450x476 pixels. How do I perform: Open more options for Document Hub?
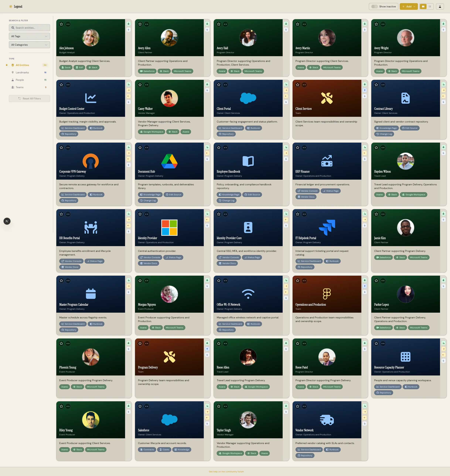pyautogui.click(x=147, y=148)
